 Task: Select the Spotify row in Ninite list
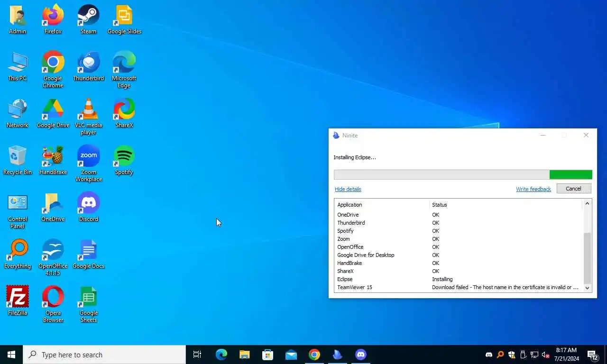coord(458,231)
